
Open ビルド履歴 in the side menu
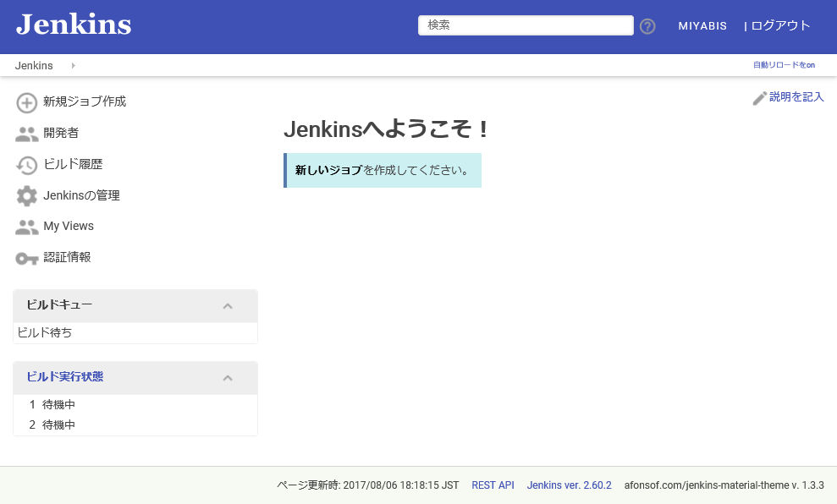pos(73,164)
